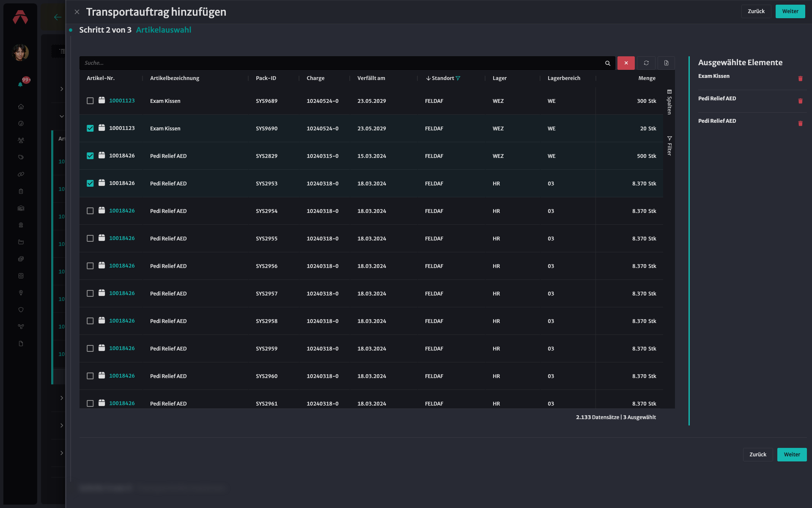Click the filter icon on Standort column

[458, 78]
